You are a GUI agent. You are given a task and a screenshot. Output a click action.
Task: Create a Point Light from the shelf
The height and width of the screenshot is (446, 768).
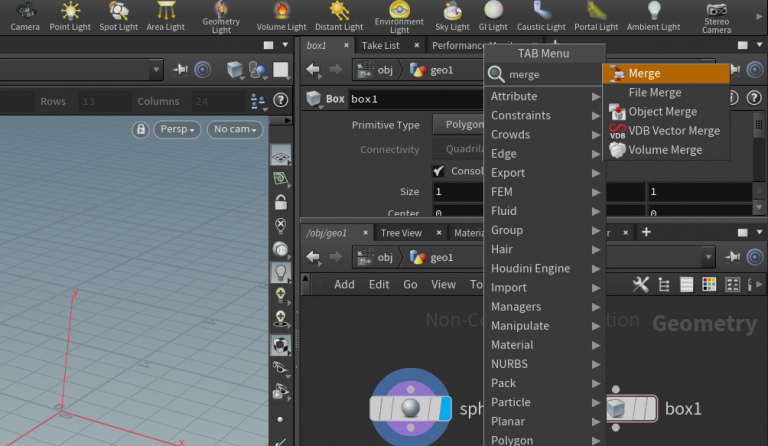point(70,17)
